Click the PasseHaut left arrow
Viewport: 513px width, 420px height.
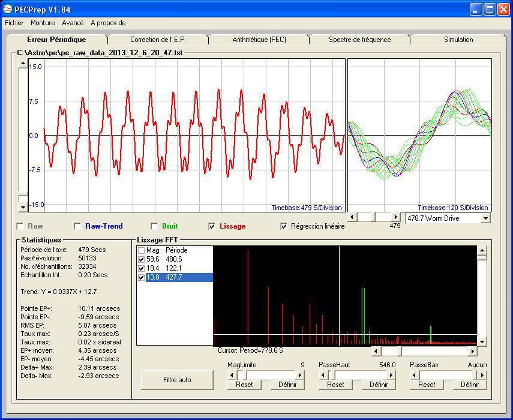(x=323, y=375)
